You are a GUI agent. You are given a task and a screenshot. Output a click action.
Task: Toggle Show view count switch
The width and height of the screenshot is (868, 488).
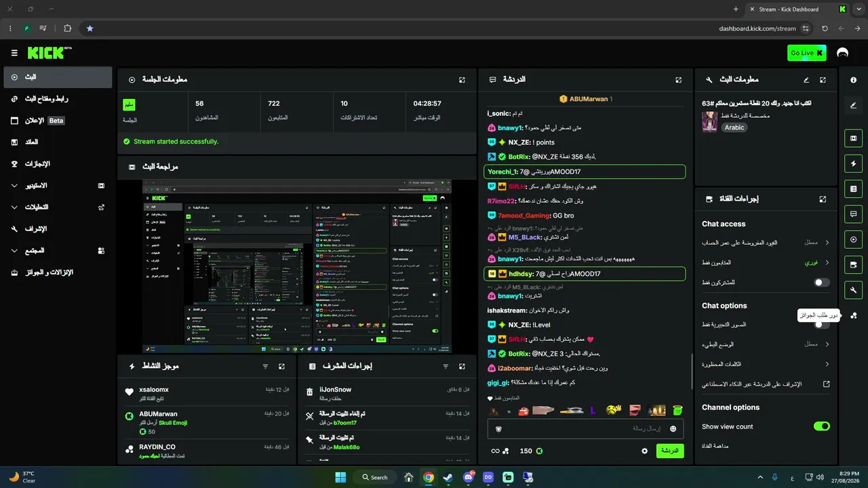(x=821, y=426)
